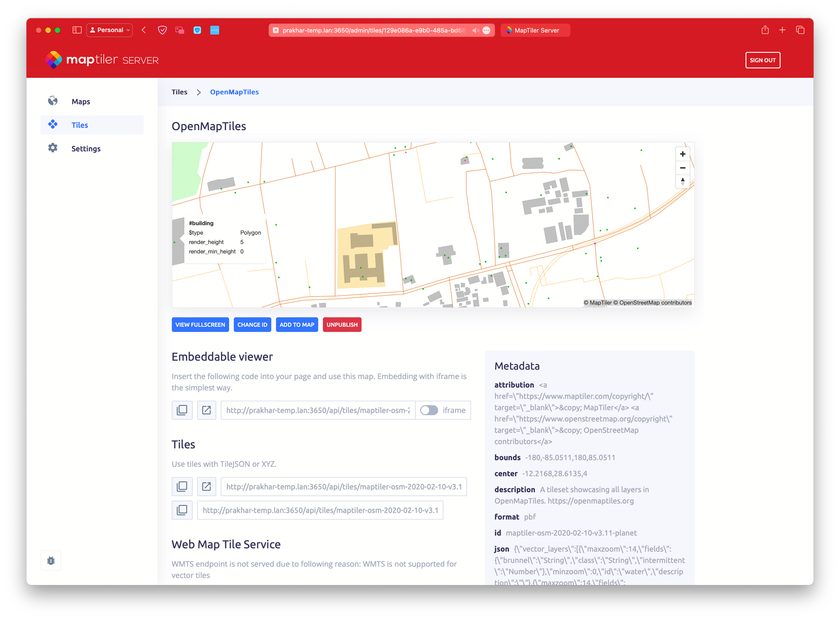Mute tab audio with speaker icon

point(475,30)
